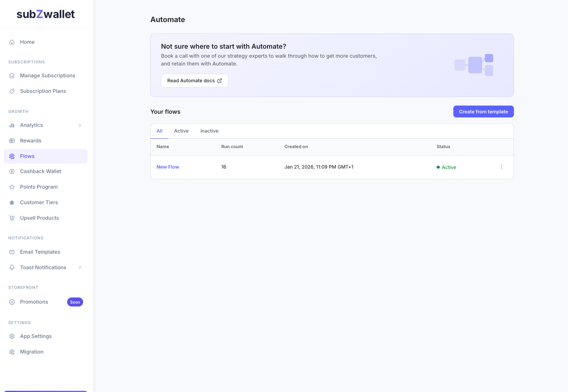
Task: Open Customer Tiers menu item
Action: tap(45, 203)
